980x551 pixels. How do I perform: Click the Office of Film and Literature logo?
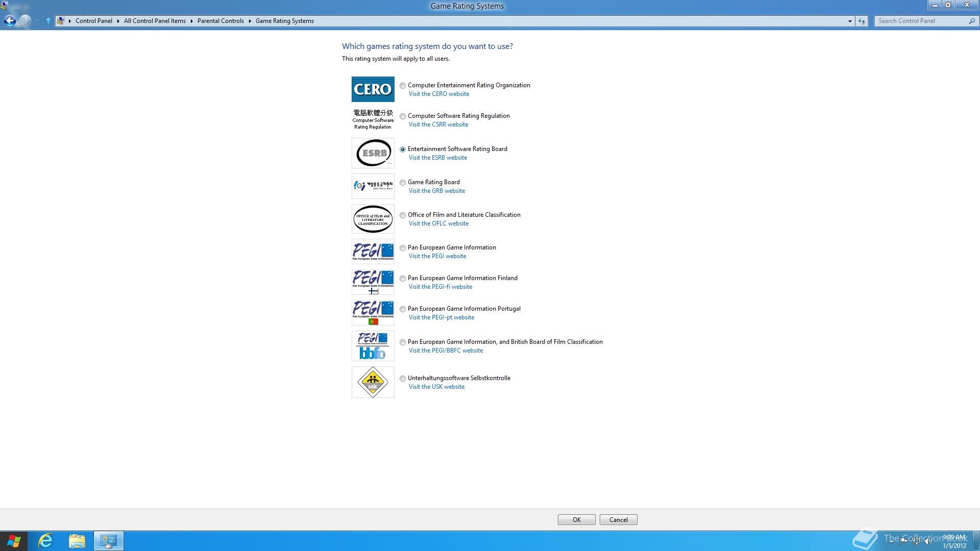pyautogui.click(x=373, y=219)
